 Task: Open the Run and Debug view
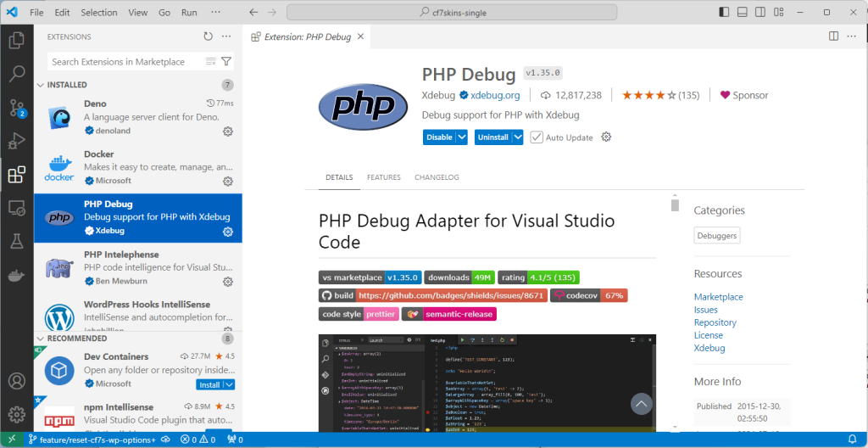16,142
